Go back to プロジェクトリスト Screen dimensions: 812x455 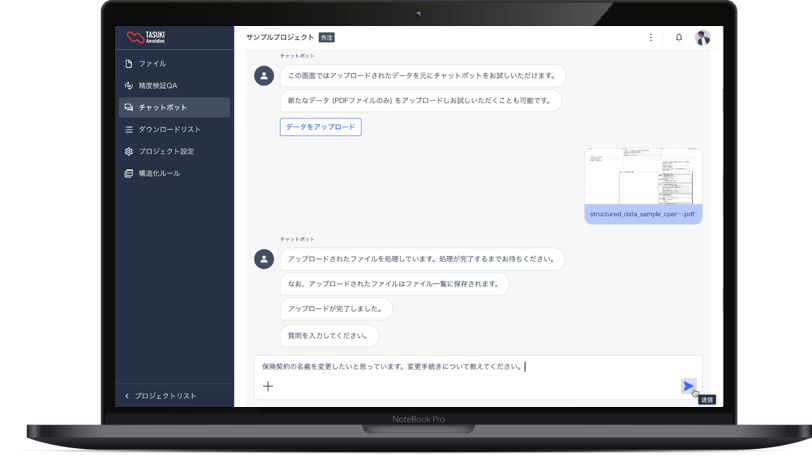(x=166, y=396)
